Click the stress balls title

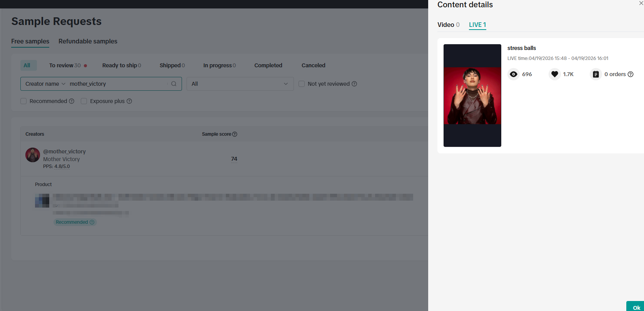click(522, 48)
